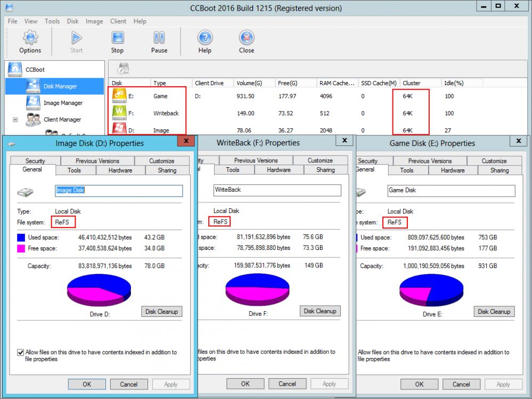Select the D: Image disk icon
532x399 pixels.
[119, 128]
